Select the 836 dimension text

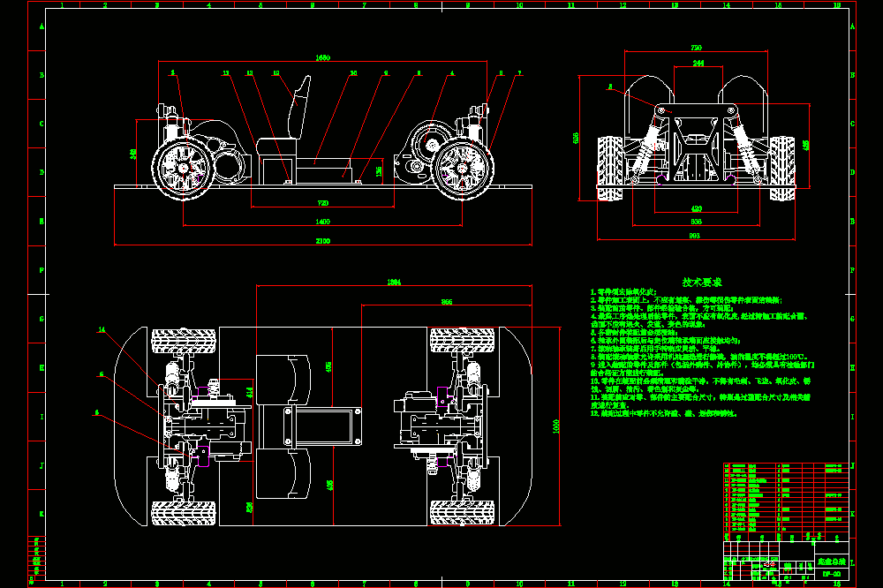(696, 222)
